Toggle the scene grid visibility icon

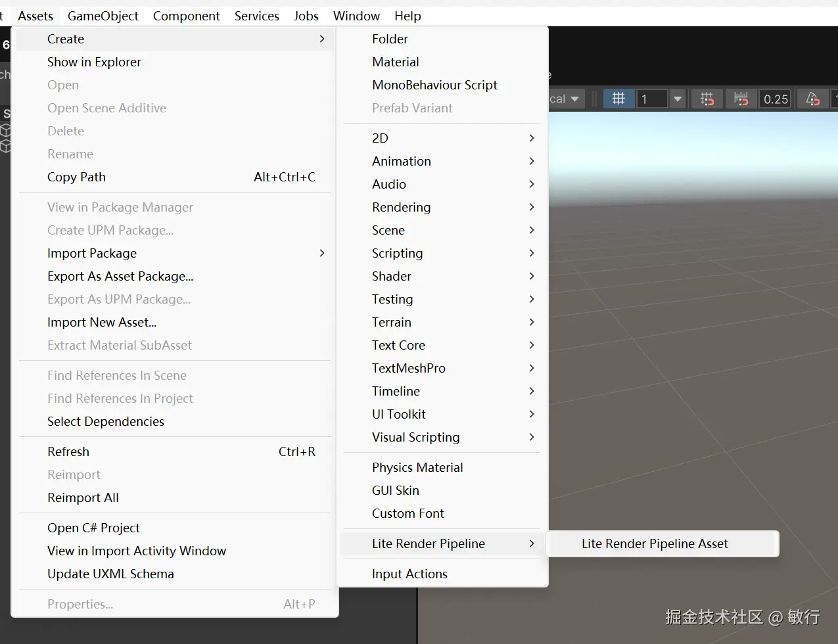tap(618, 99)
